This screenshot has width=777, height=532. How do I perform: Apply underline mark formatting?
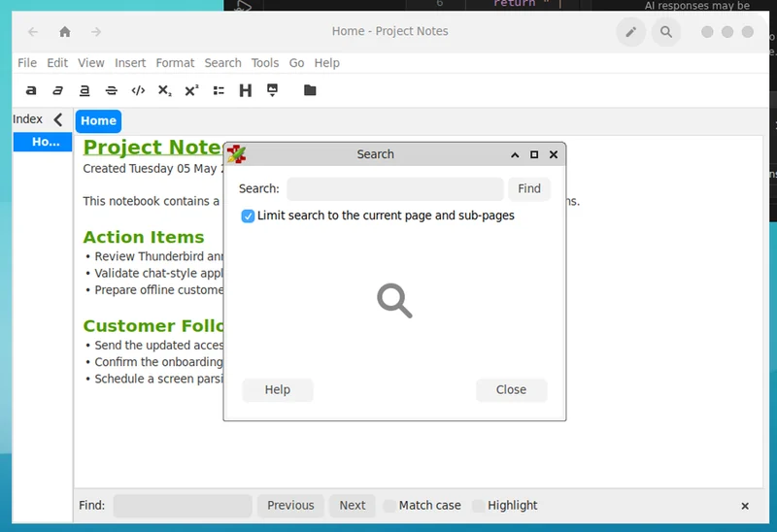pos(84,90)
